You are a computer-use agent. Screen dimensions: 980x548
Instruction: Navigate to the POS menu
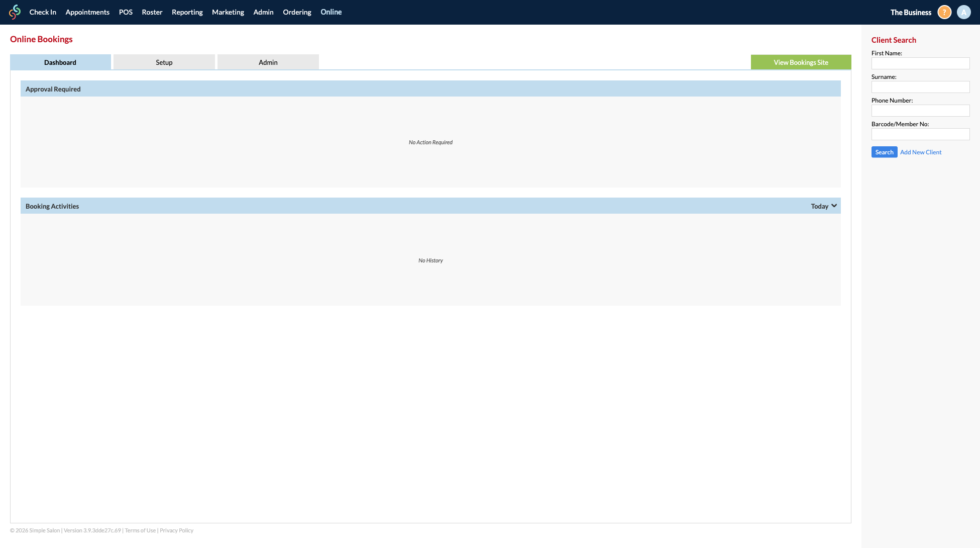[125, 12]
